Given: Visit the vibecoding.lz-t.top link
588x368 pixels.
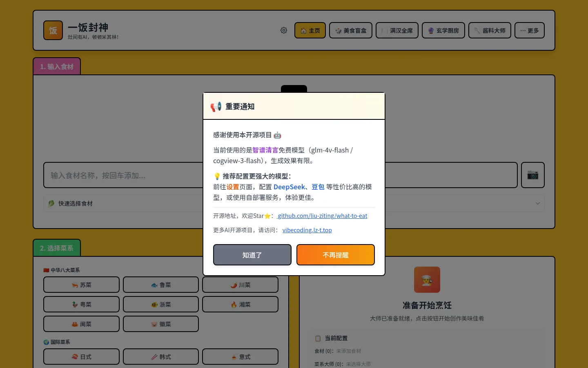Looking at the screenshot, I should click(307, 230).
